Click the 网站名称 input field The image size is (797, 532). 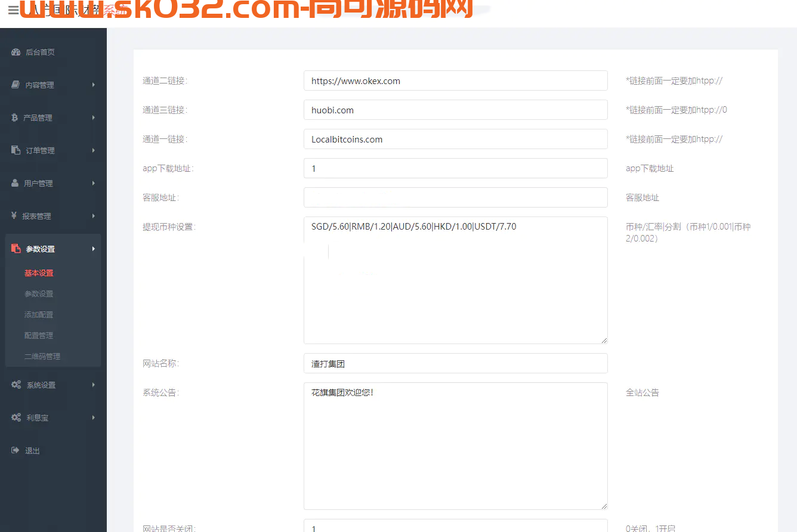click(x=456, y=363)
